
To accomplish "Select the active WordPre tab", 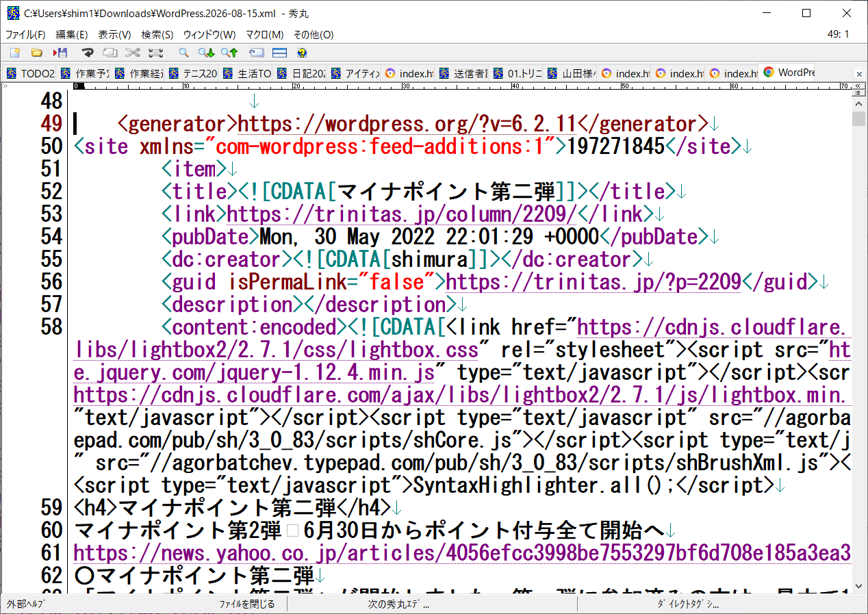I will pos(788,73).
